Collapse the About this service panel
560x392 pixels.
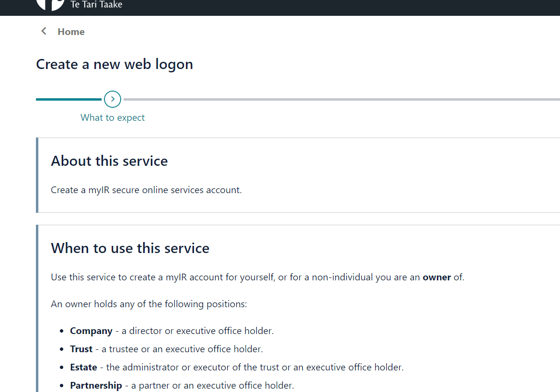coord(109,161)
